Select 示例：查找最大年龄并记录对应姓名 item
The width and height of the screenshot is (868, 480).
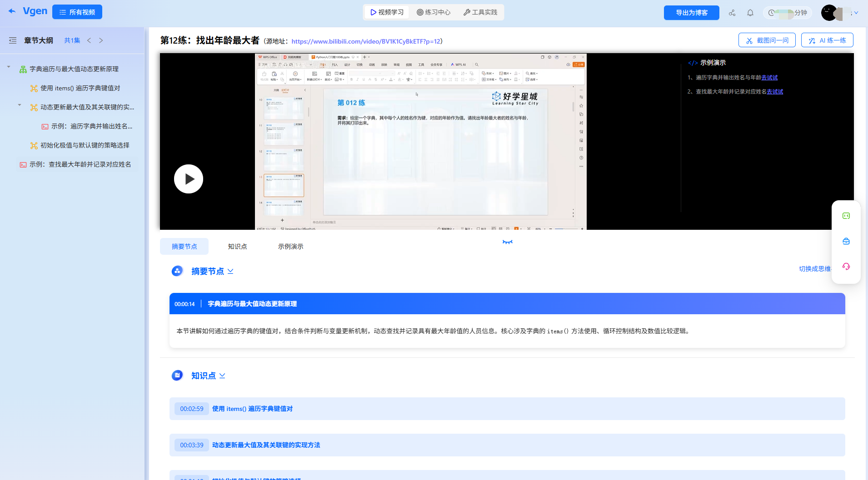[x=80, y=164]
